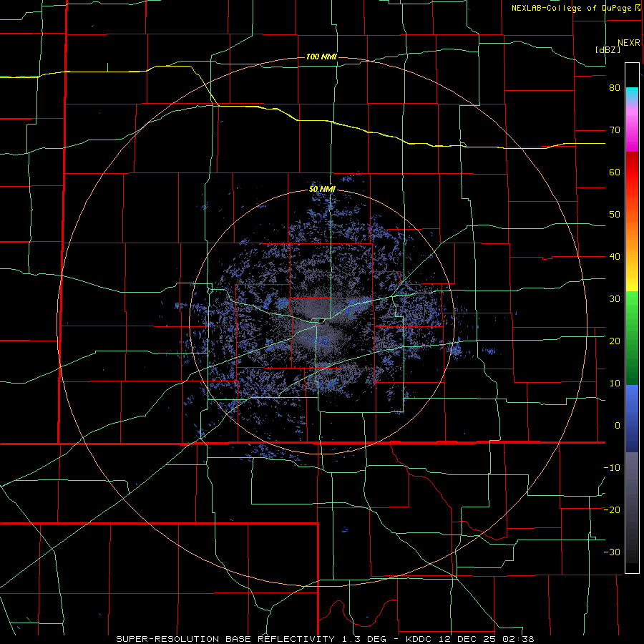The image size is (644, 644).
Task: Click the NEXR label above color scale
Action: [x=628, y=43]
